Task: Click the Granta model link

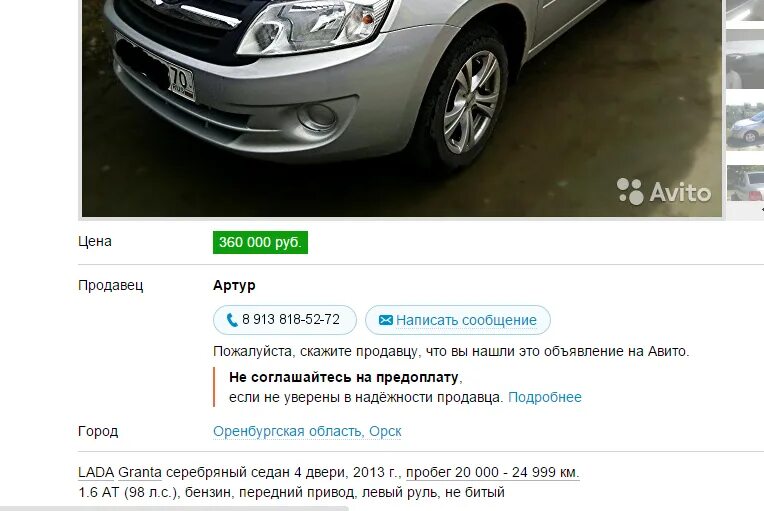Action: coord(140,473)
